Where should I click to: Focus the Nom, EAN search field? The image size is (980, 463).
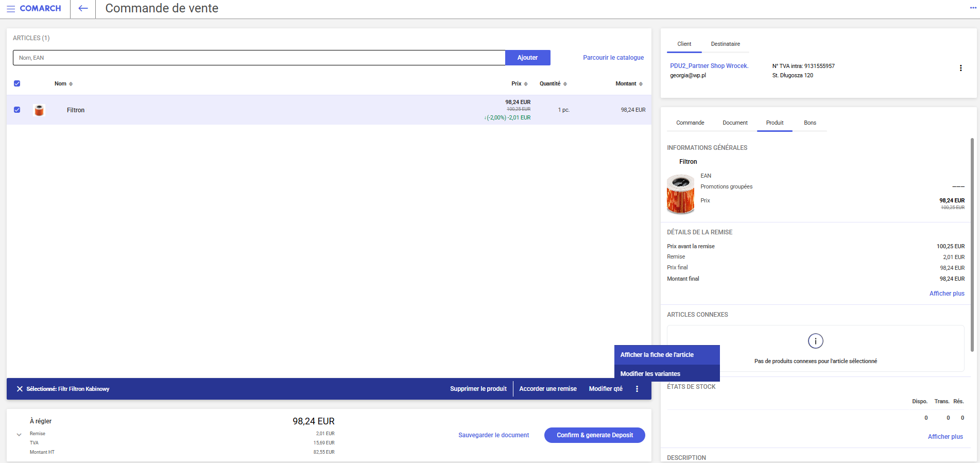pyautogui.click(x=259, y=58)
